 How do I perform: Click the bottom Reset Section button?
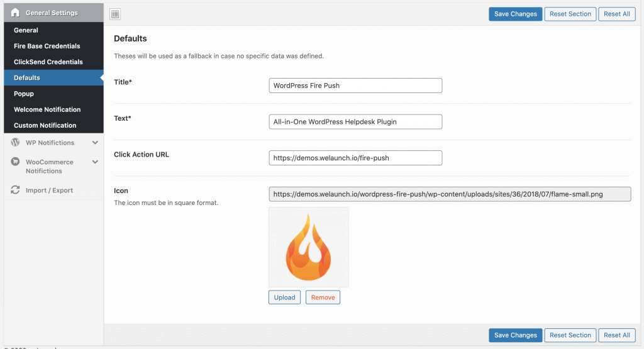pos(570,335)
